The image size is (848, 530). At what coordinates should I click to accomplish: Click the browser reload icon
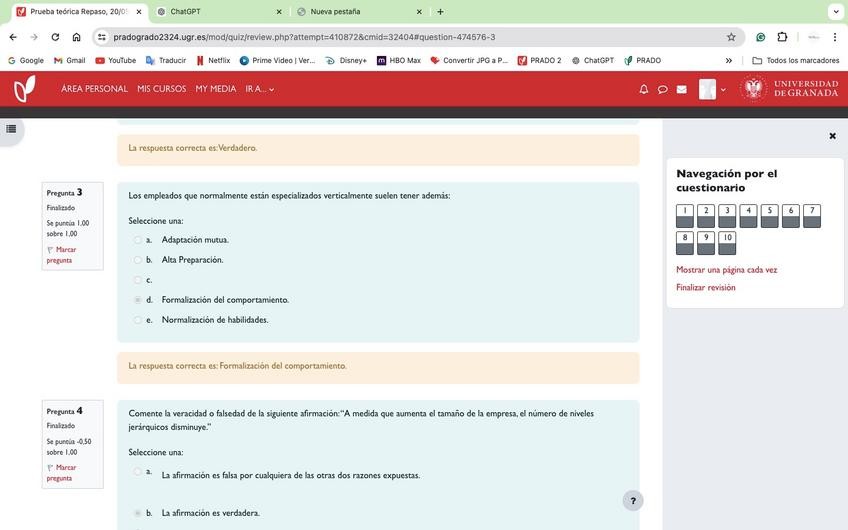click(x=55, y=37)
